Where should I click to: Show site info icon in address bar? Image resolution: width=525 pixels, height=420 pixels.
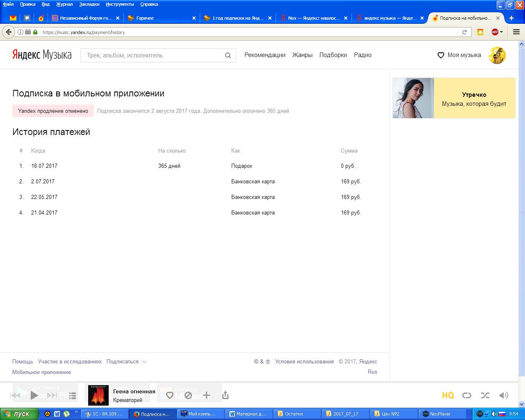[x=21, y=32]
